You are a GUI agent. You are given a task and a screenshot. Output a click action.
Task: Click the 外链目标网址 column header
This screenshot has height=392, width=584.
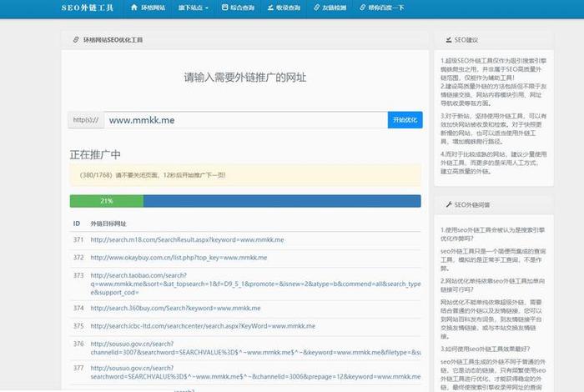point(108,224)
